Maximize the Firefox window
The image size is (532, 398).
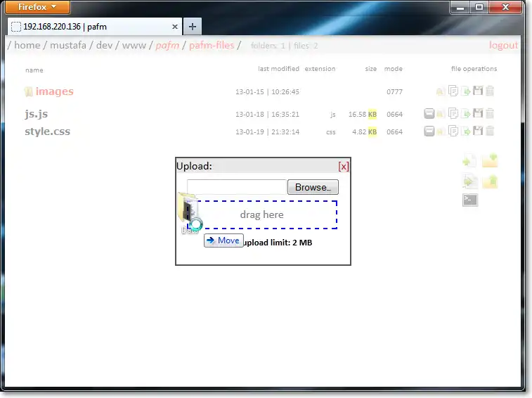point(479,7)
